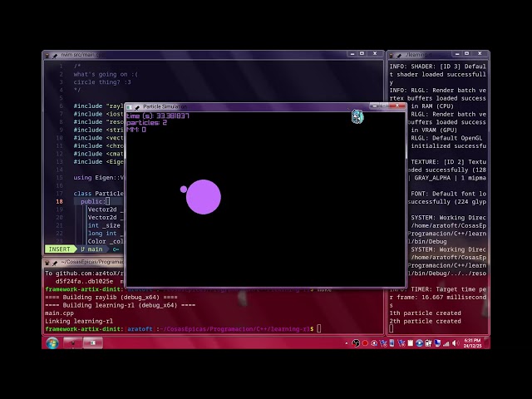Close the learning-rl terminal window

[480, 53]
